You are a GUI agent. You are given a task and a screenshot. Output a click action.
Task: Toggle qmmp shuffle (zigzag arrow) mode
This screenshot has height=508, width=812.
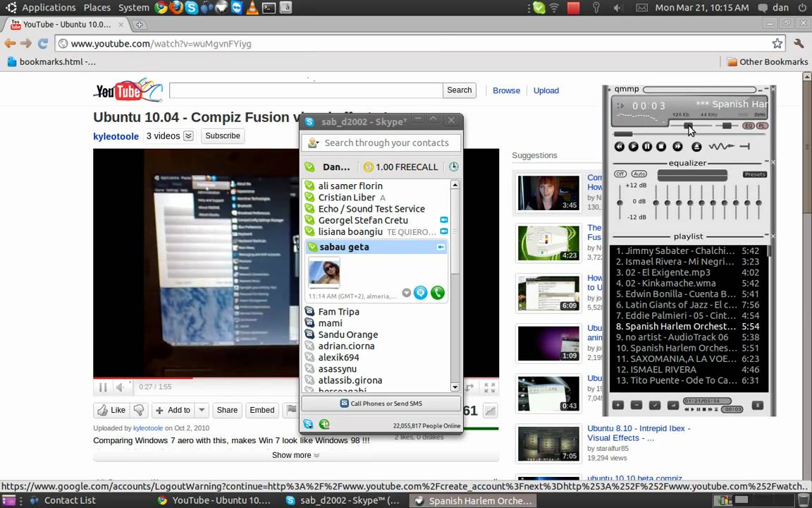tap(721, 147)
